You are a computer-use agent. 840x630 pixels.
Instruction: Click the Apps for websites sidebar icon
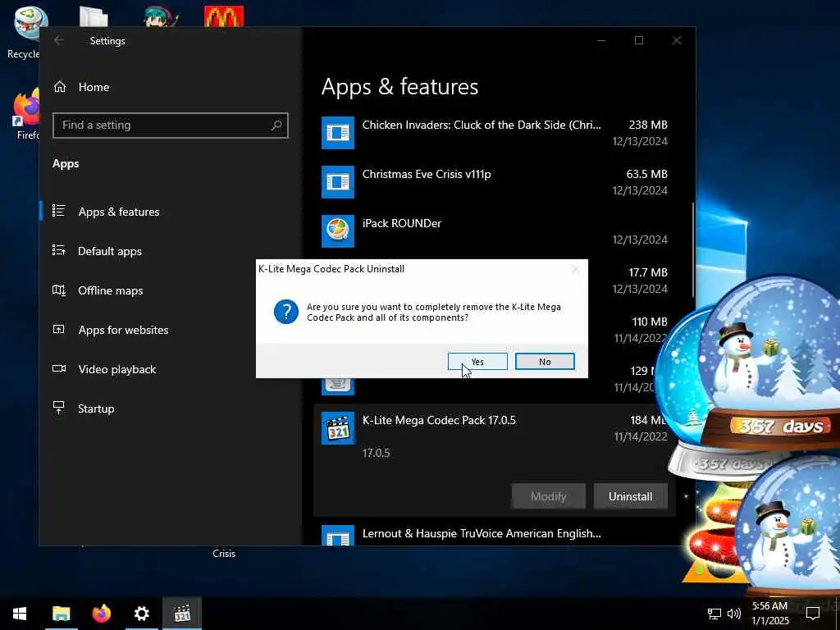point(59,329)
